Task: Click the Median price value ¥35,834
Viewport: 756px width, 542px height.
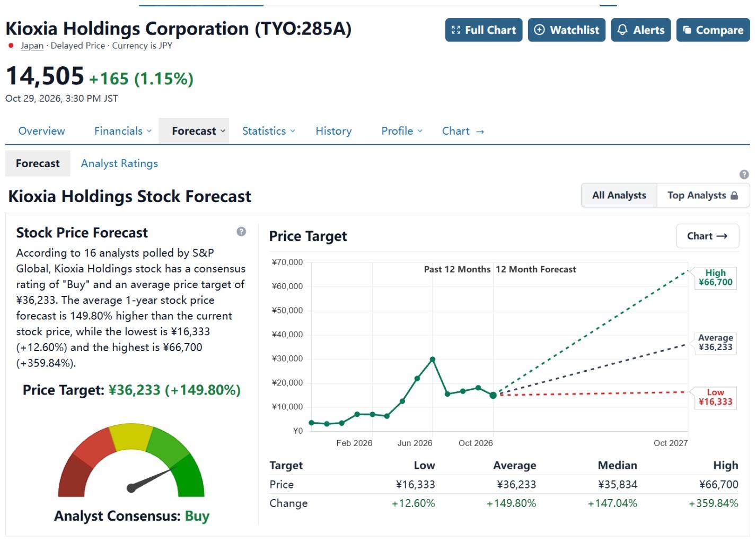Action: click(x=618, y=484)
